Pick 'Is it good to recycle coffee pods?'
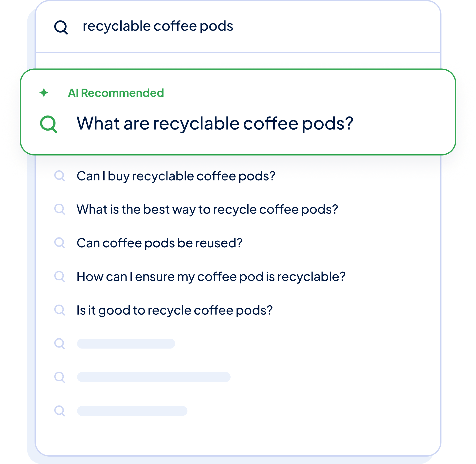This screenshot has width=476, height=464. [x=175, y=310]
